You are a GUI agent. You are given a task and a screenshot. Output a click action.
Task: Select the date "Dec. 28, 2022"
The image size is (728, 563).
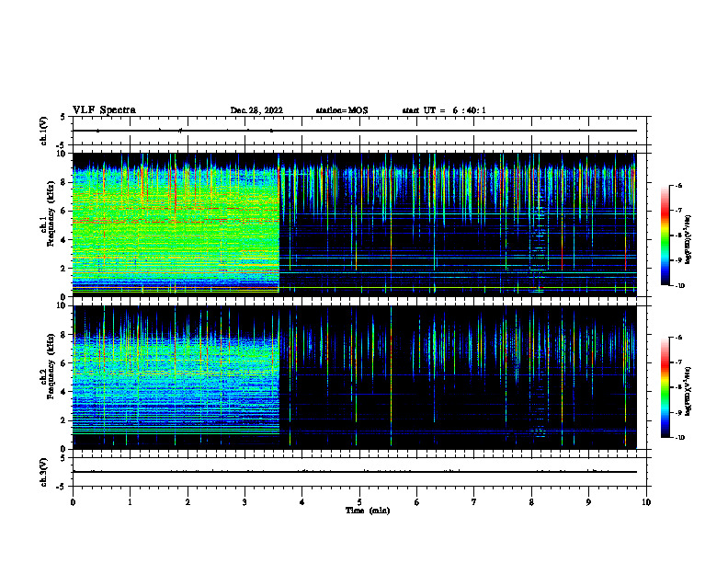tap(256, 110)
